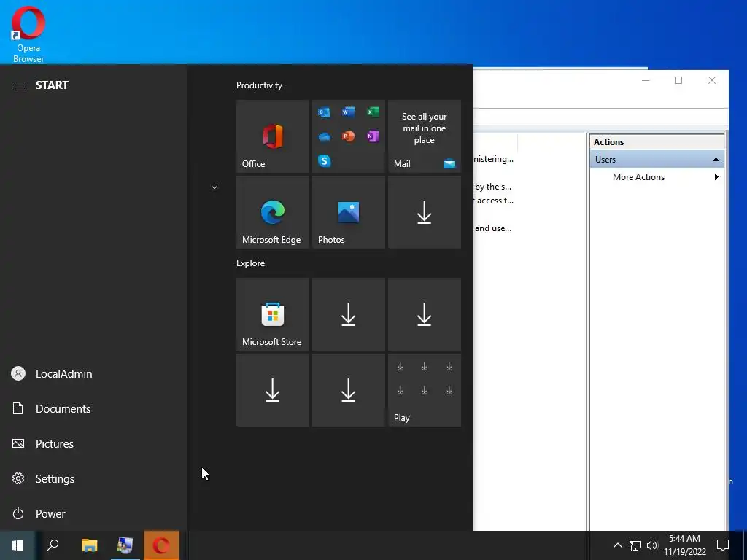Open OneDrive in the Office apps folder tile

(x=325, y=136)
